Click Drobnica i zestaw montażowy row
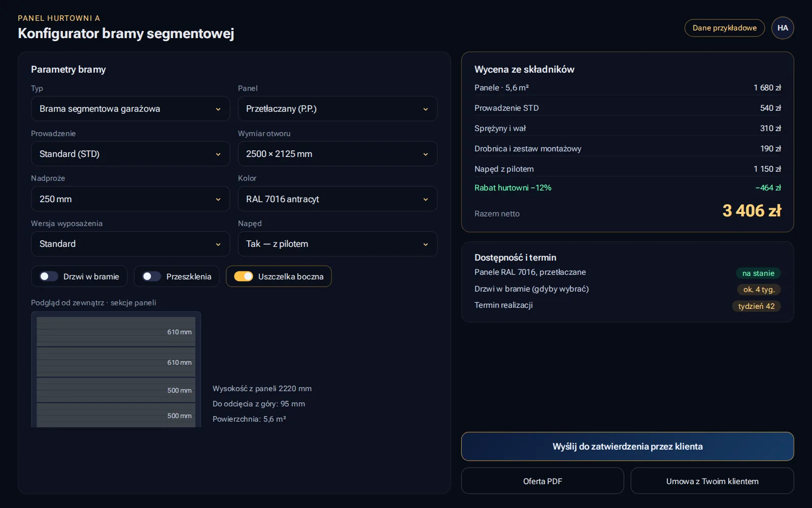Screen dimensions: 812x508 tap(627, 149)
